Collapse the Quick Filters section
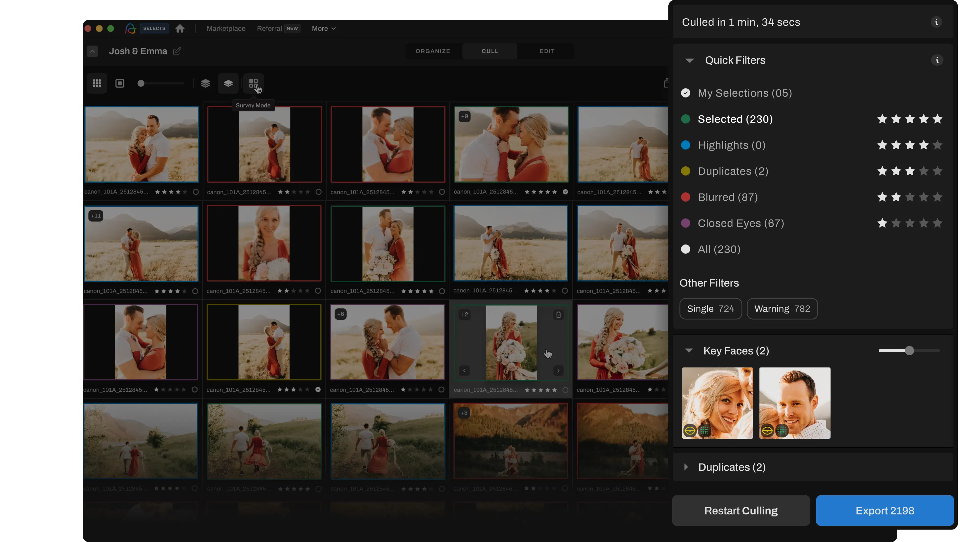The width and height of the screenshot is (980, 542). coord(690,60)
